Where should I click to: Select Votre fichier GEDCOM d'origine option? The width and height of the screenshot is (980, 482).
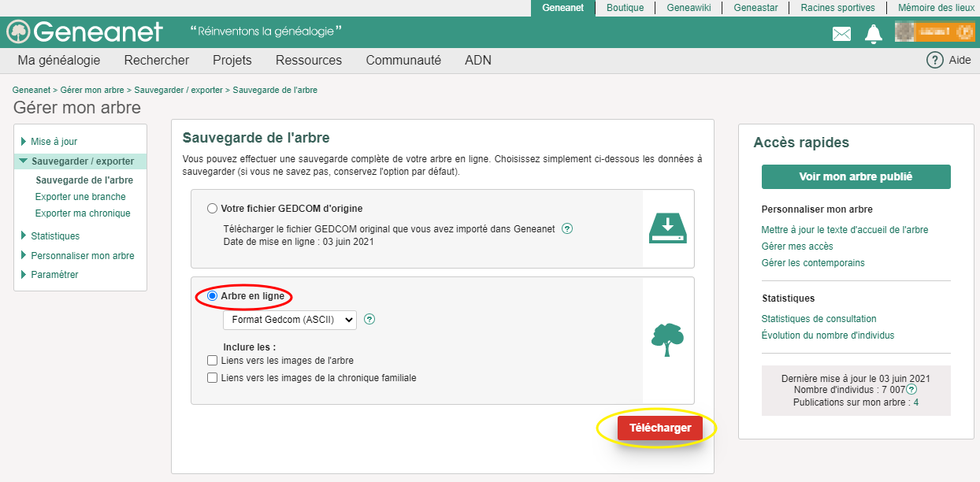click(x=212, y=209)
